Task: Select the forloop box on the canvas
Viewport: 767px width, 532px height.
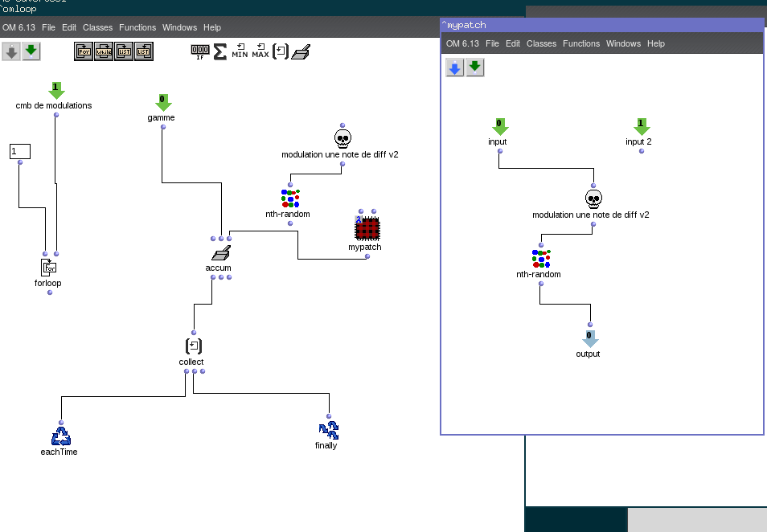Action: 50,268
